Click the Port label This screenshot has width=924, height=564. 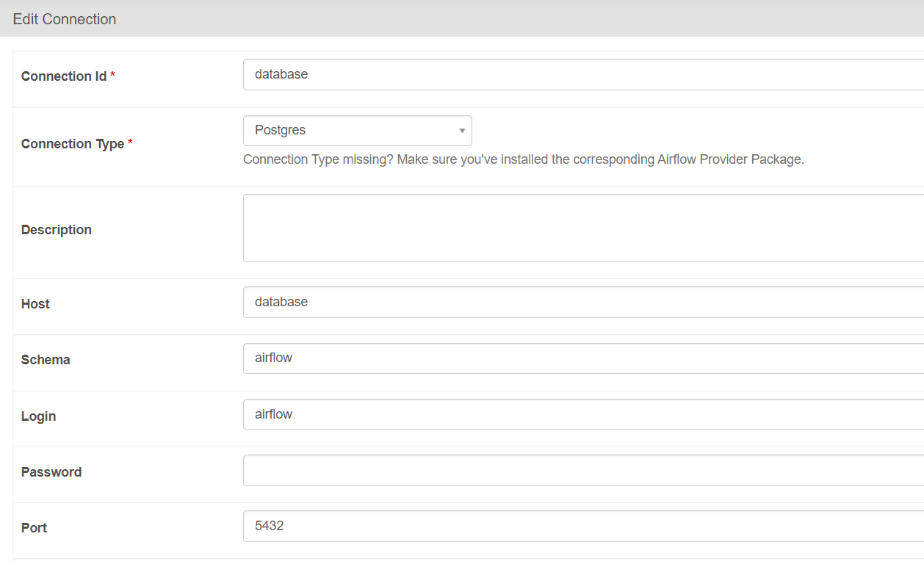tap(34, 528)
